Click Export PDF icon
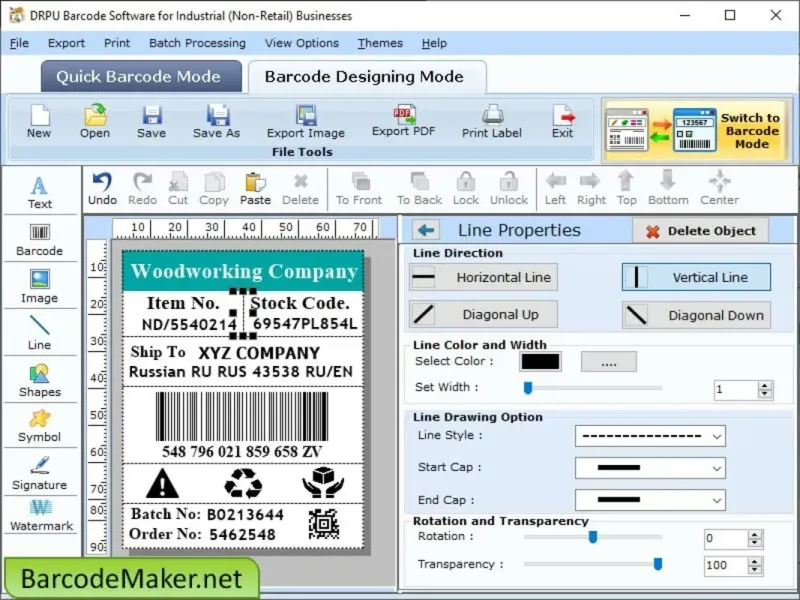This screenshot has height=600, width=800. tap(404, 115)
